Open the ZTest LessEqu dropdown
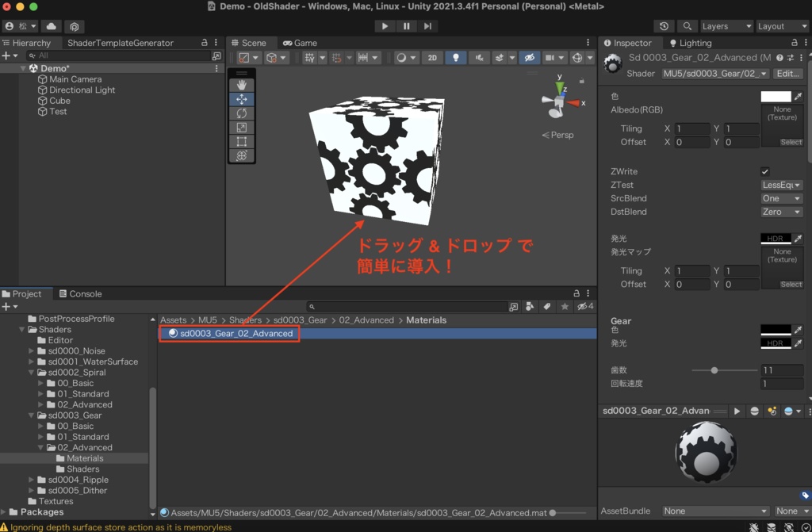The height and width of the screenshot is (532, 812). (781, 184)
